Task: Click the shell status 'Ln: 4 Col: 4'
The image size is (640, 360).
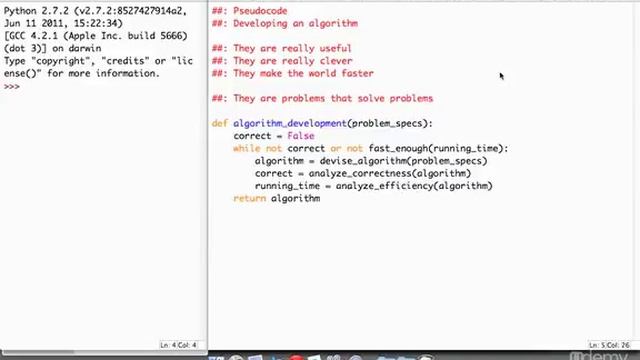Action: point(178,345)
